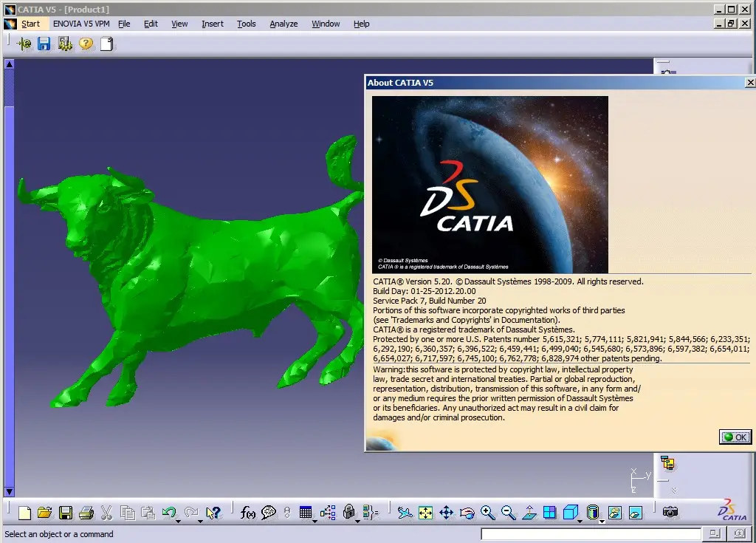Click the Normal View icon
The height and width of the screenshot is (543, 756).
point(529,513)
